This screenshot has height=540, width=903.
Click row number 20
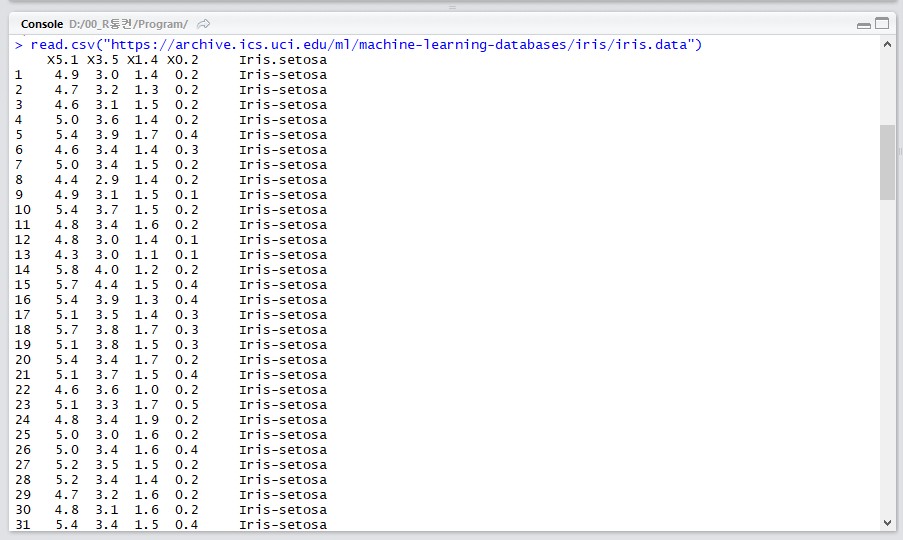click(22, 360)
